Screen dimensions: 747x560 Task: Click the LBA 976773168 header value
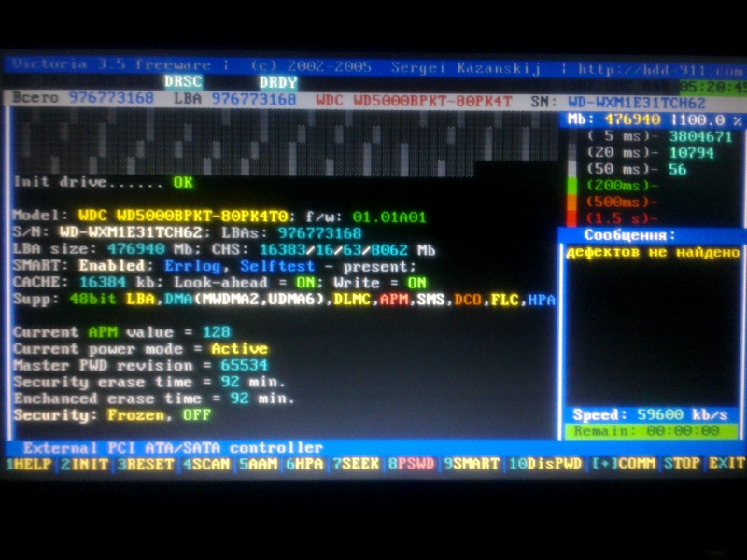tap(235, 99)
